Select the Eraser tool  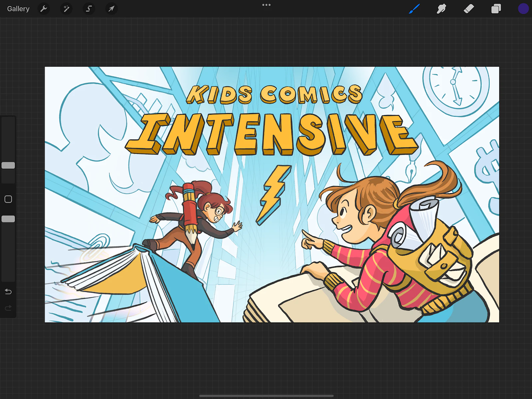pos(469,9)
